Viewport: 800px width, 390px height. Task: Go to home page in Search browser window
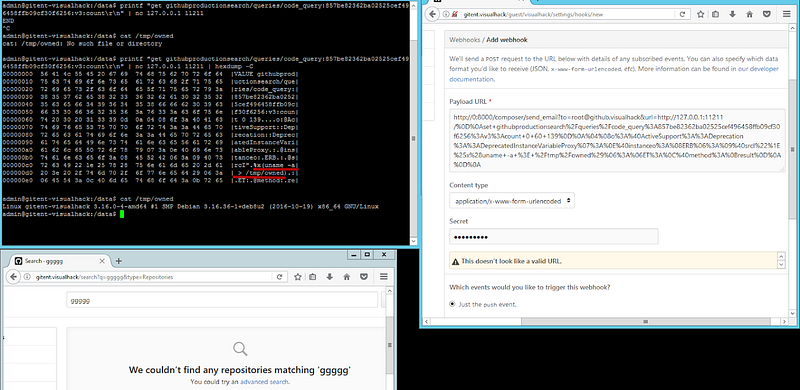[346, 277]
